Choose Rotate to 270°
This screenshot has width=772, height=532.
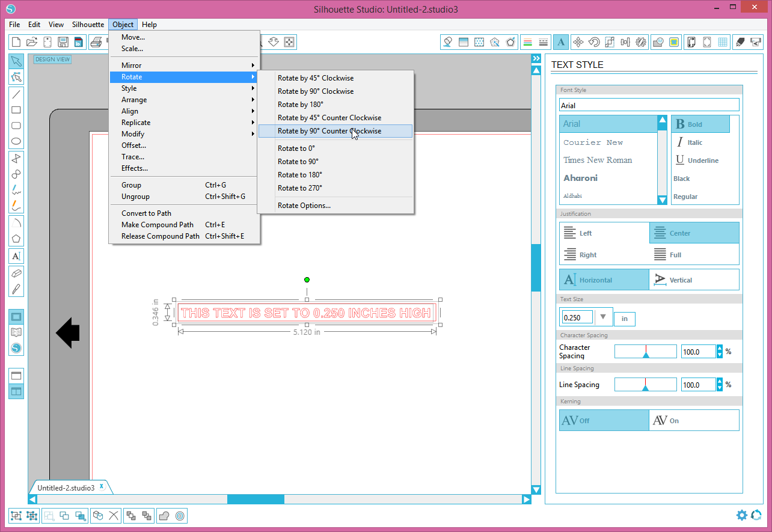pyautogui.click(x=335, y=188)
